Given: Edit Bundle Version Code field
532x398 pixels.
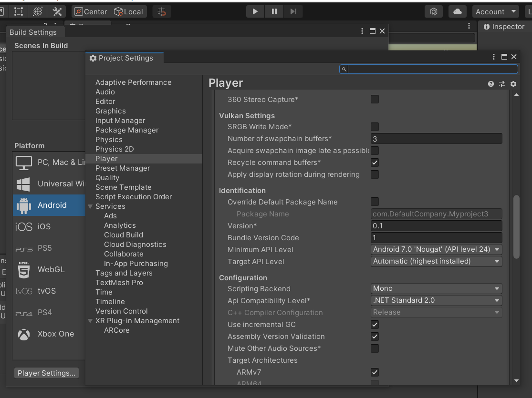Looking at the screenshot, I should click(x=436, y=238).
